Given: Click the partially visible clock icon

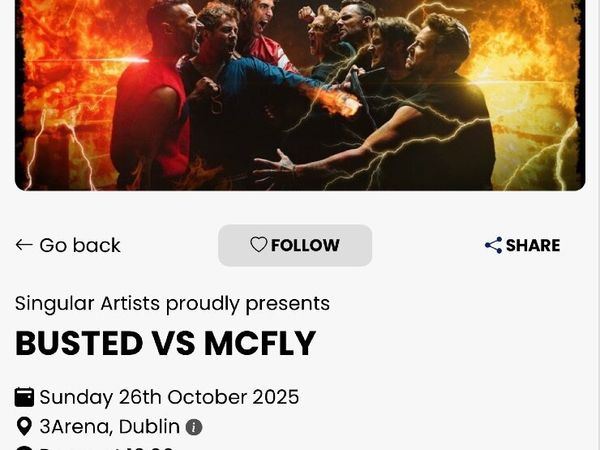Looking at the screenshot, I should pos(24,448).
